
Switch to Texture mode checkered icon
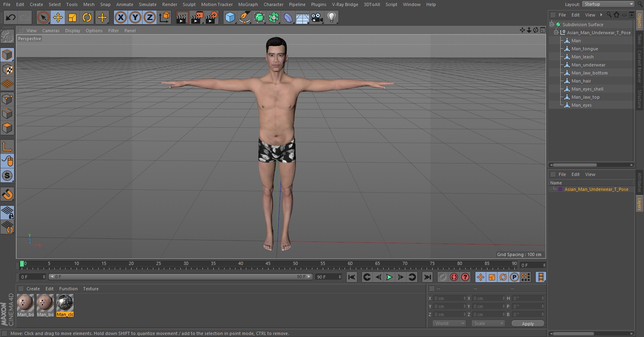coord(7,70)
